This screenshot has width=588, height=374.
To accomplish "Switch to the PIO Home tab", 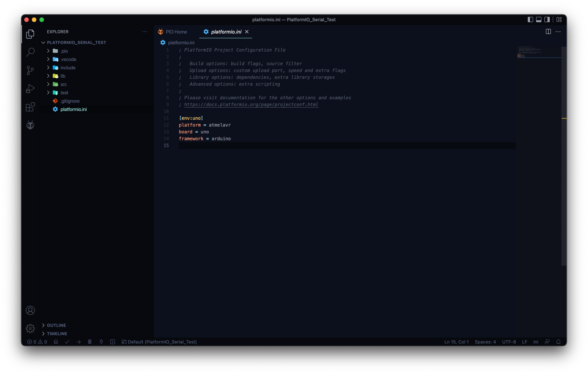I will coord(172,32).
